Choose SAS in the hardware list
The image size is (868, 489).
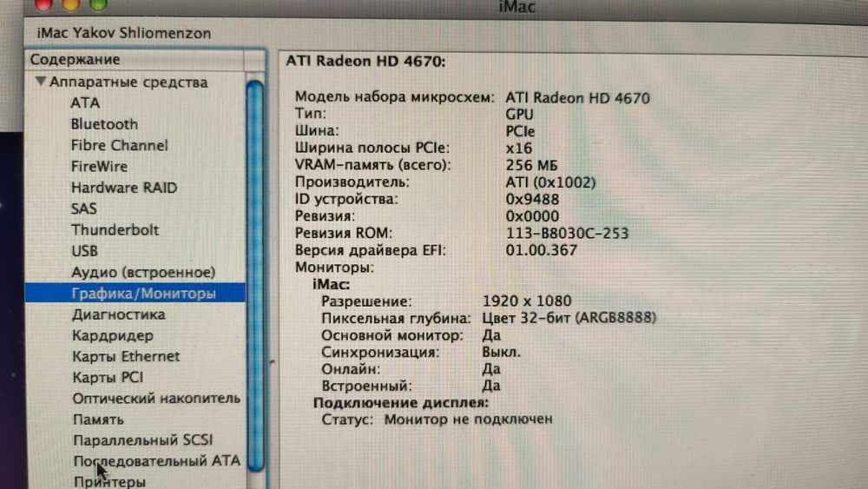[83, 208]
